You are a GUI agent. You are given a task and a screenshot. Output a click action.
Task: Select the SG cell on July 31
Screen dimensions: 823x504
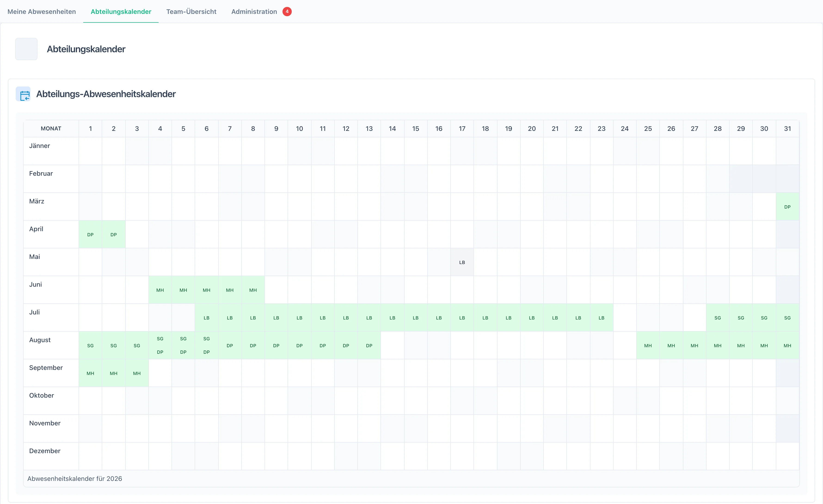(788, 318)
